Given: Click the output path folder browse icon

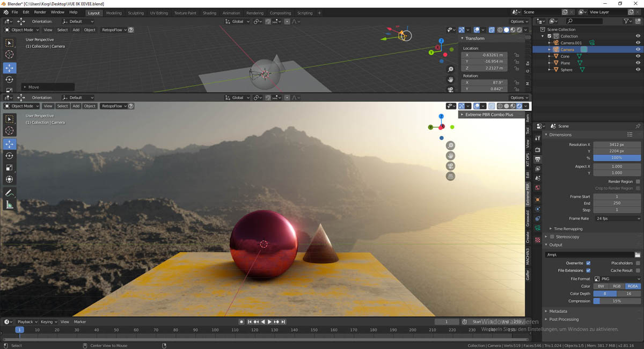Looking at the screenshot, I should pos(638,255).
